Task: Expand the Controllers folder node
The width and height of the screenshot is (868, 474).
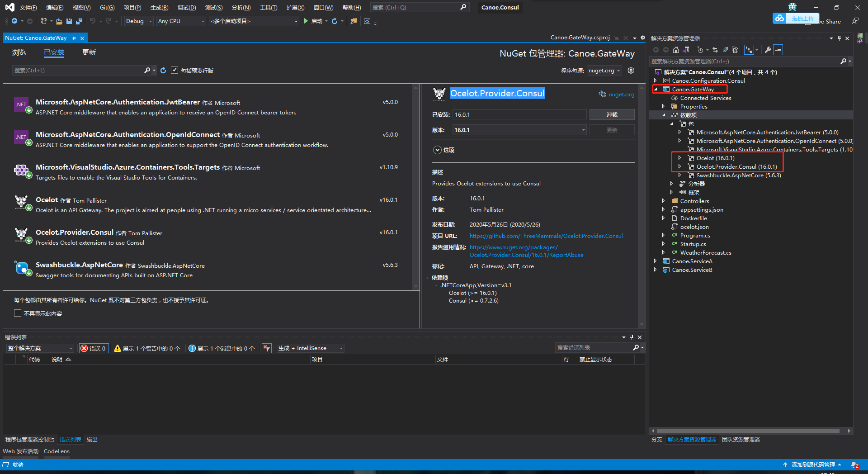Action: (x=663, y=201)
